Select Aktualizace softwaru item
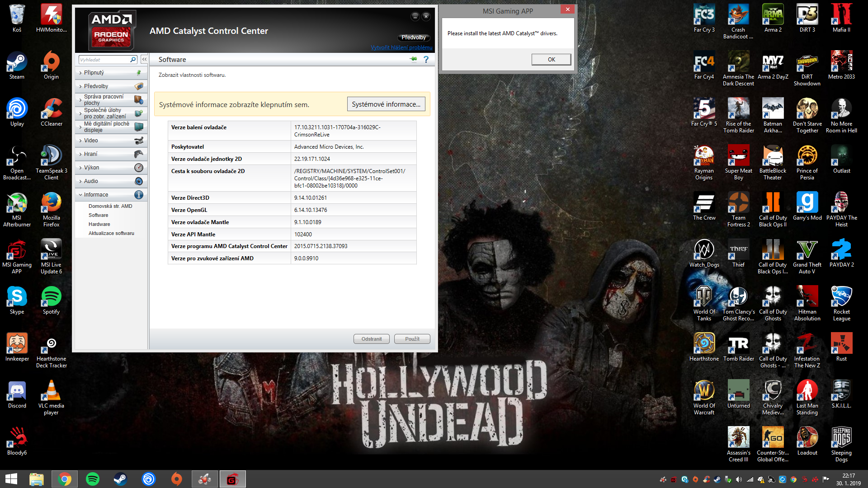Image resolution: width=868 pixels, height=488 pixels. [111, 233]
